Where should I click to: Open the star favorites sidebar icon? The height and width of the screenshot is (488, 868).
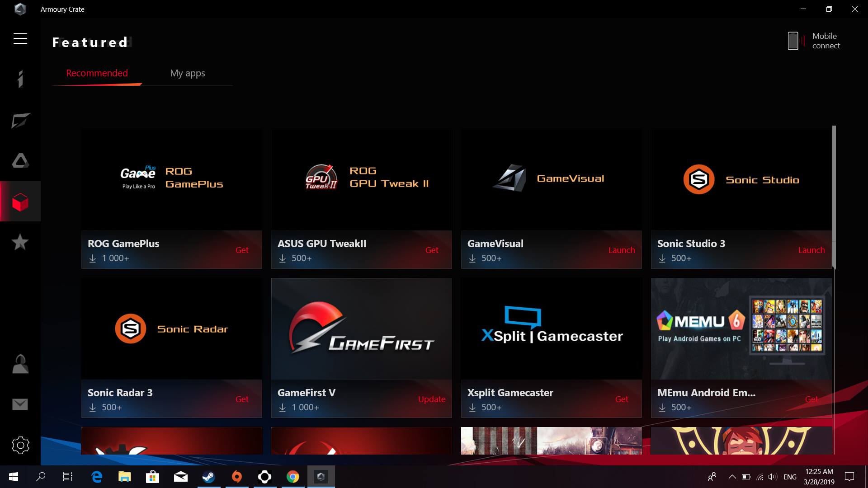click(x=20, y=242)
